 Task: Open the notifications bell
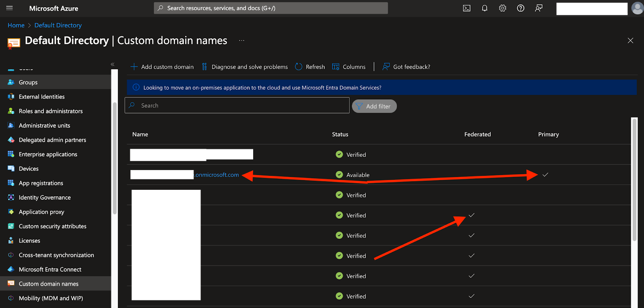485,8
